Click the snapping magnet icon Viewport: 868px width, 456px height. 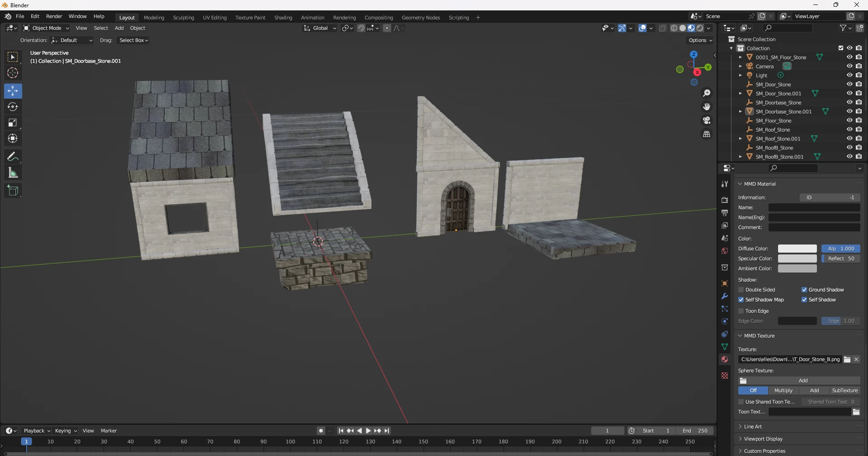tap(361, 28)
